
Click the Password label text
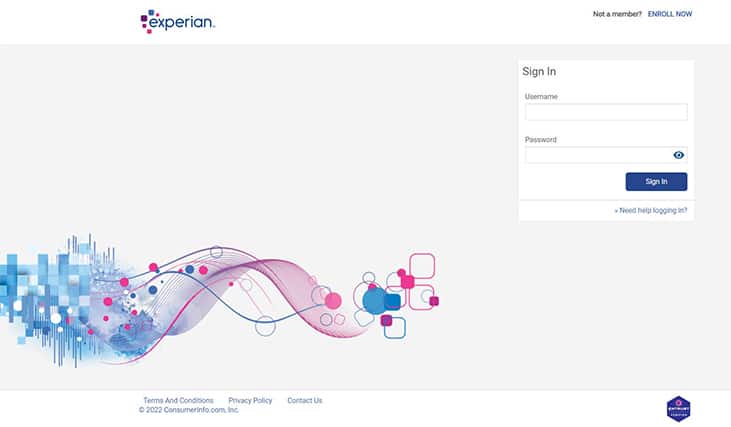point(540,139)
